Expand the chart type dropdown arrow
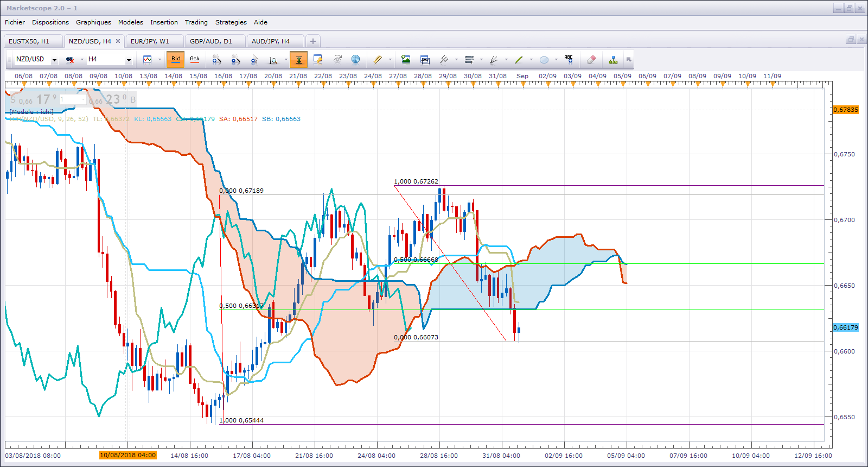Image resolution: width=868 pixels, height=467 pixels. point(159,60)
